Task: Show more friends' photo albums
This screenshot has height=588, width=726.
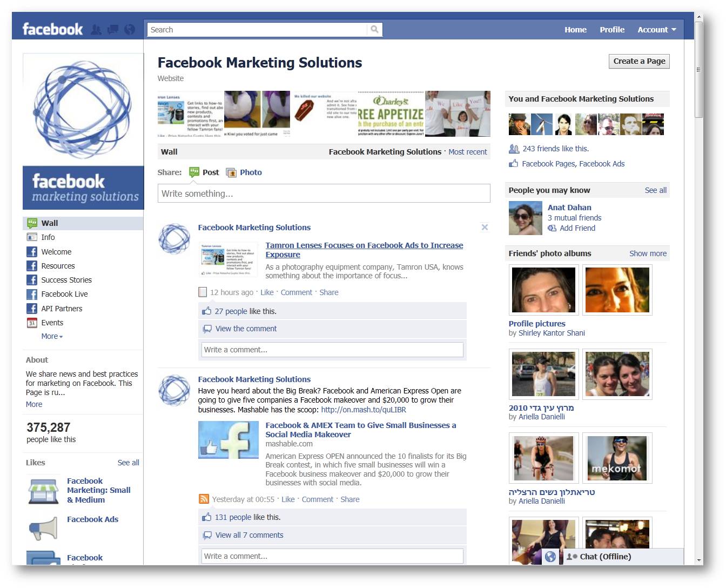Action: (x=648, y=253)
